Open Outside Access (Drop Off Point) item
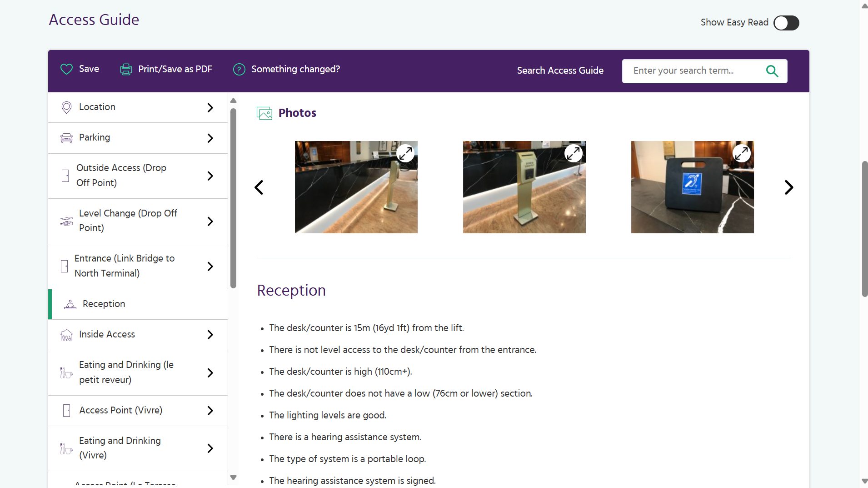The height and width of the screenshot is (488, 868). point(138,176)
